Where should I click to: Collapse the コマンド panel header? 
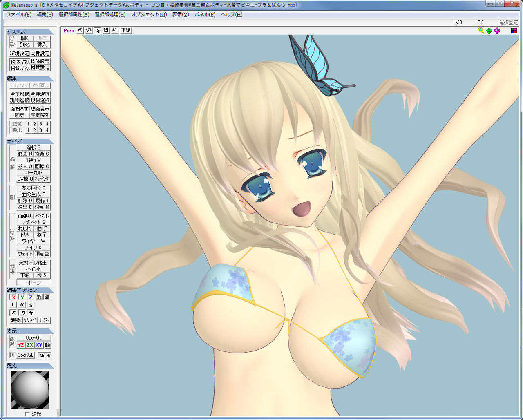click(x=30, y=141)
